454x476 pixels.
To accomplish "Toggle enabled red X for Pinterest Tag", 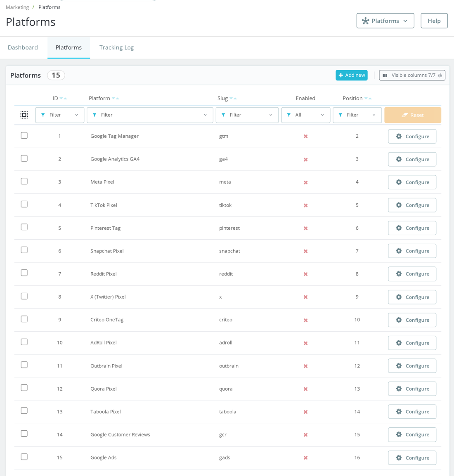I will [305, 228].
